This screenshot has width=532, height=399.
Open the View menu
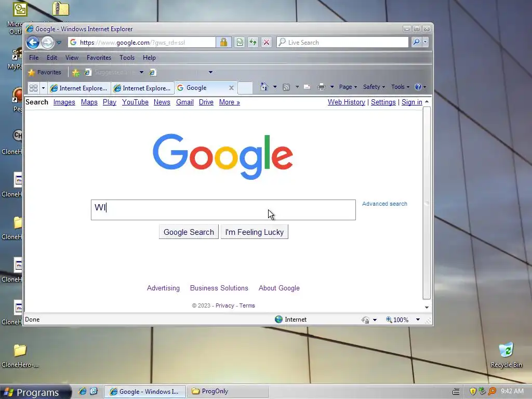tap(72, 58)
